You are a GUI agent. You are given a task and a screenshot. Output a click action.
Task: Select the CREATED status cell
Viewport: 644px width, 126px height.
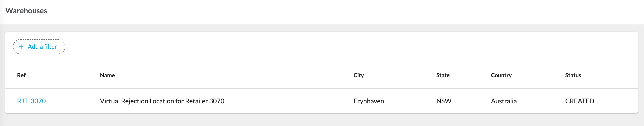pos(579,101)
